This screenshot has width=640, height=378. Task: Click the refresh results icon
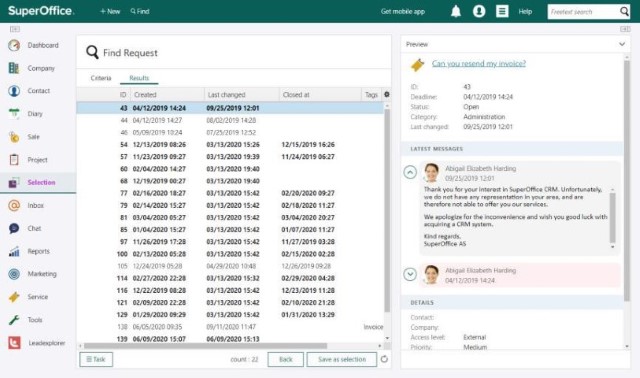pyautogui.click(x=384, y=359)
